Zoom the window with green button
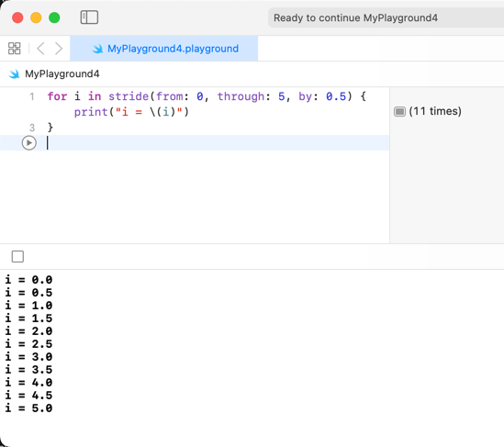Image resolution: width=504 pixels, height=447 pixels. pyautogui.click(x=54, y=17)
